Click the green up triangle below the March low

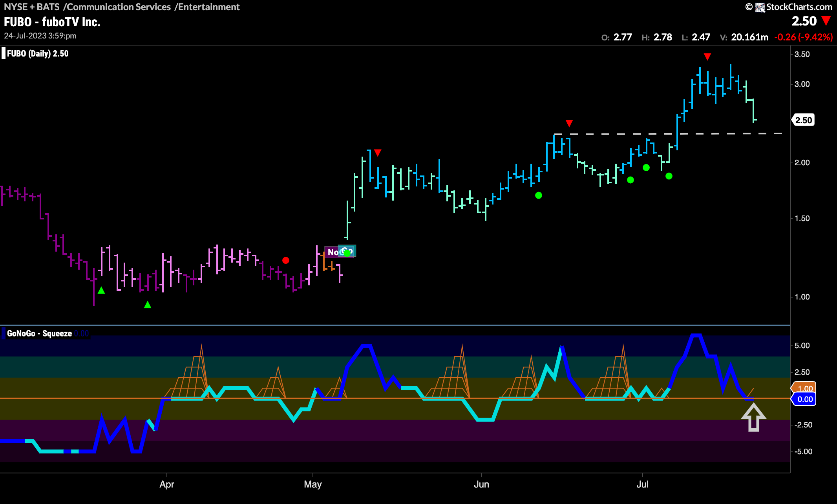coord(101,290)
